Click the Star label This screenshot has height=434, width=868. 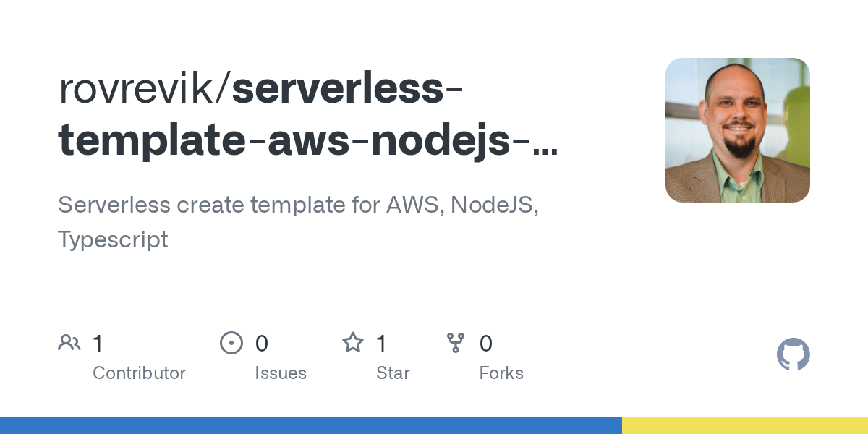[393, 373]
